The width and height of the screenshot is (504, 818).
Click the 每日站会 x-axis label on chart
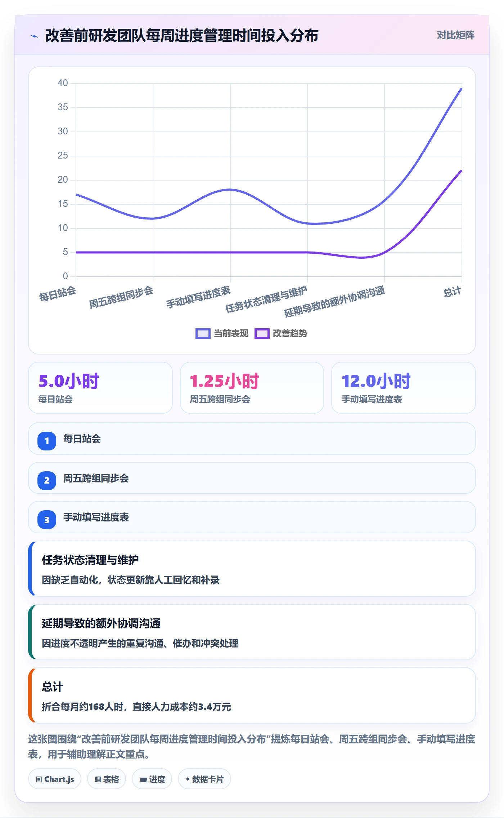coord(58,294)
